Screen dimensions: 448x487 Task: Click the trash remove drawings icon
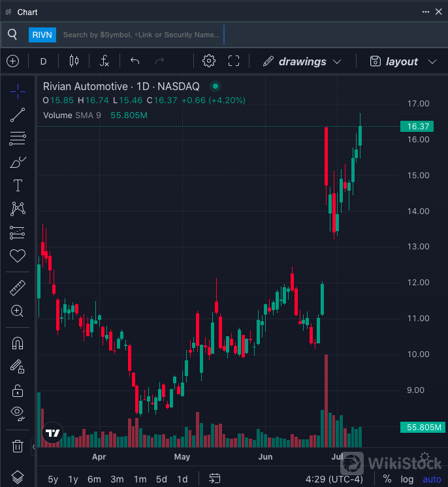tap(18, 447)
